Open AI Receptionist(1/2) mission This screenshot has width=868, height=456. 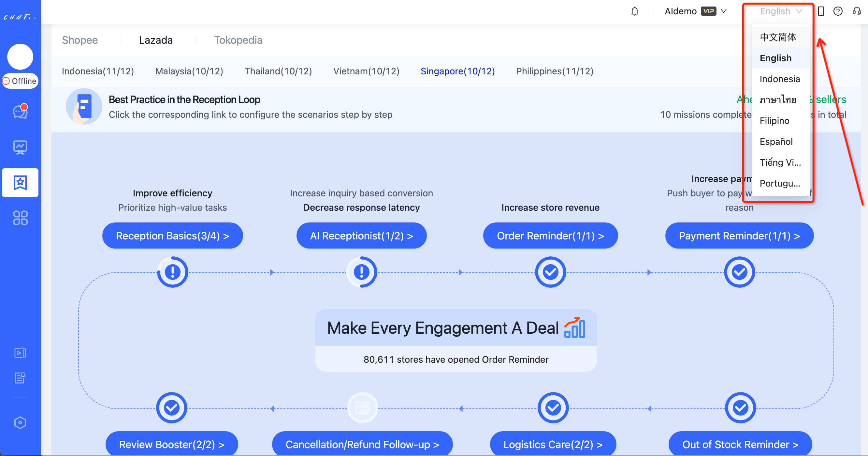361,236
